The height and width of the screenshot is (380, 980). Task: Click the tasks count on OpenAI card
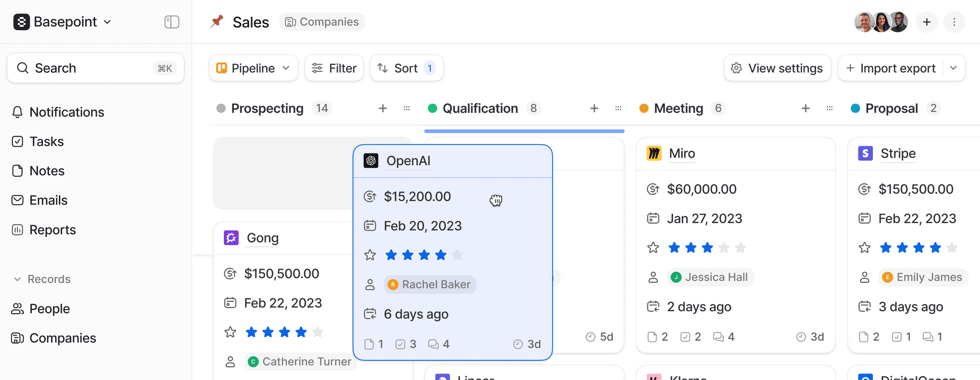(406, 344)
